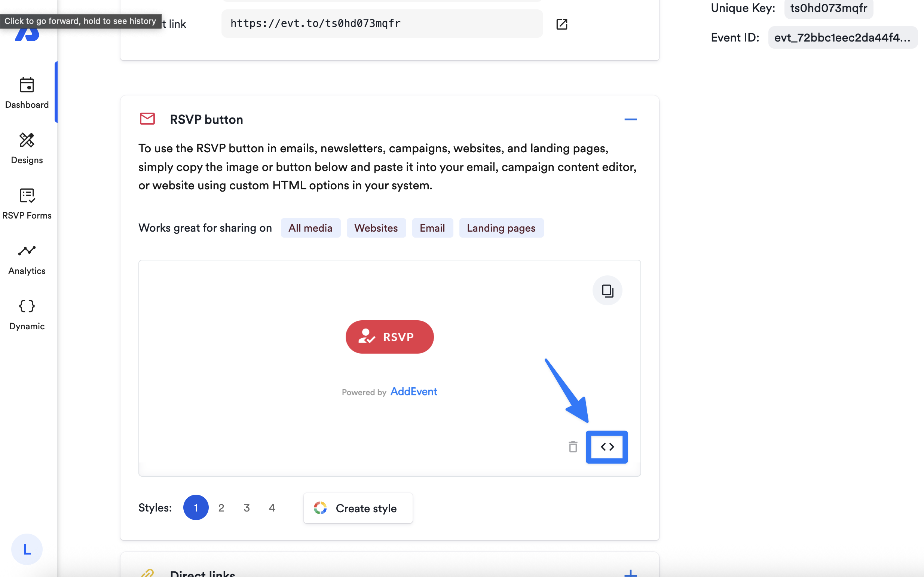Click the event link URL field

(x=382, y=24)
